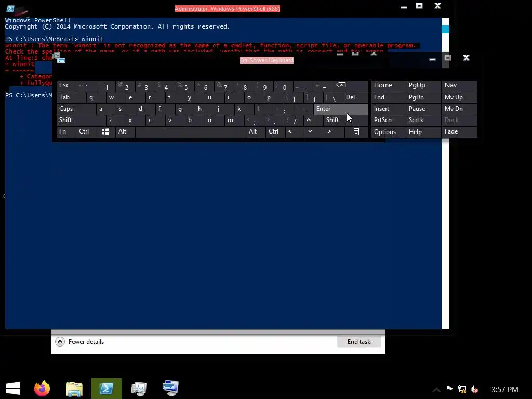The height and width of the screenshot is (399, 532).
Task: Click the Mv Up key
Action: tap(459, 98)
